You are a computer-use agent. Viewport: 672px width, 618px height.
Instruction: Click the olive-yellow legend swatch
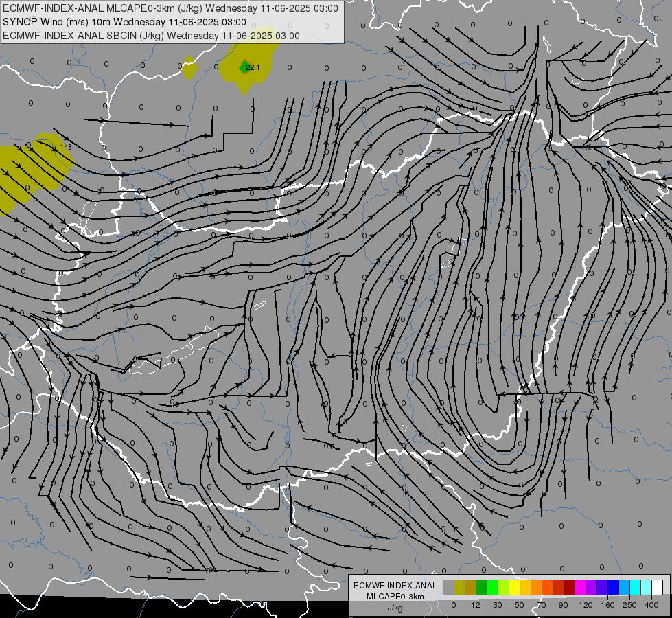(x=459, y=587)
